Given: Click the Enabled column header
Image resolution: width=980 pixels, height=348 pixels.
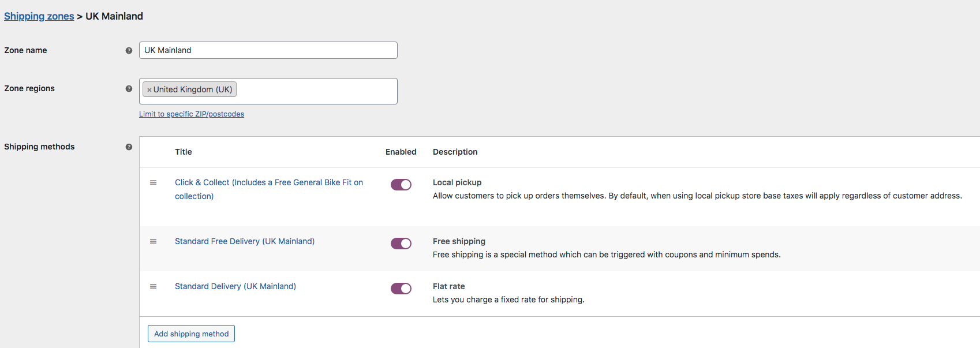Looking at the screenshot, I should point(401,152).
